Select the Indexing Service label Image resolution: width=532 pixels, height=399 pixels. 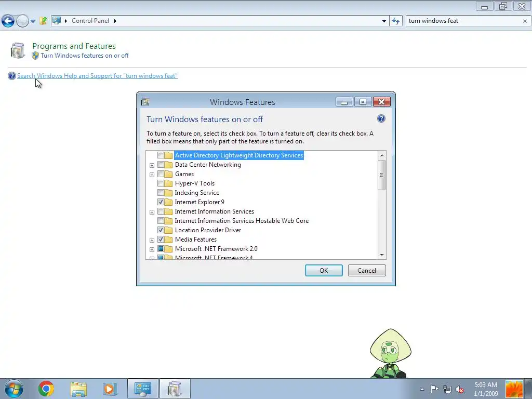click(x=197, y=193)
